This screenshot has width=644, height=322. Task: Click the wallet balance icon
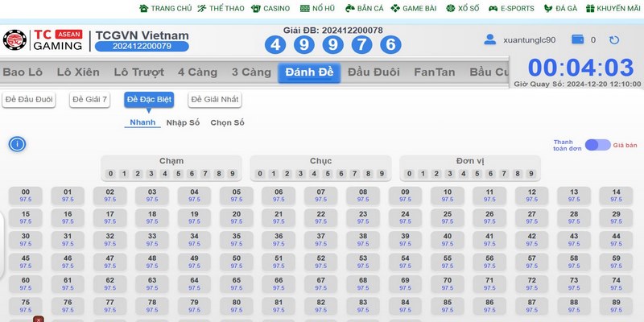(577, 39)
